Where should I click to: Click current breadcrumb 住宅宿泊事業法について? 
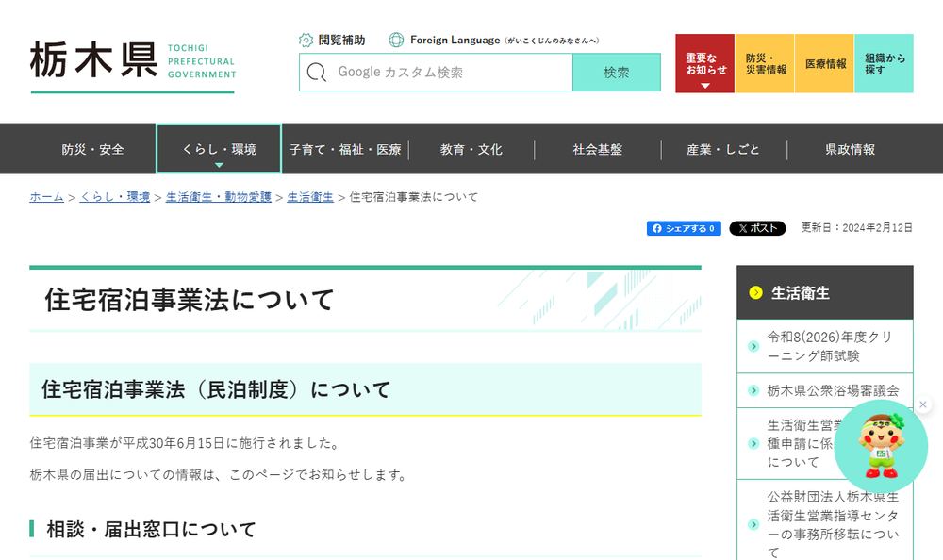[x=414, y=197]
